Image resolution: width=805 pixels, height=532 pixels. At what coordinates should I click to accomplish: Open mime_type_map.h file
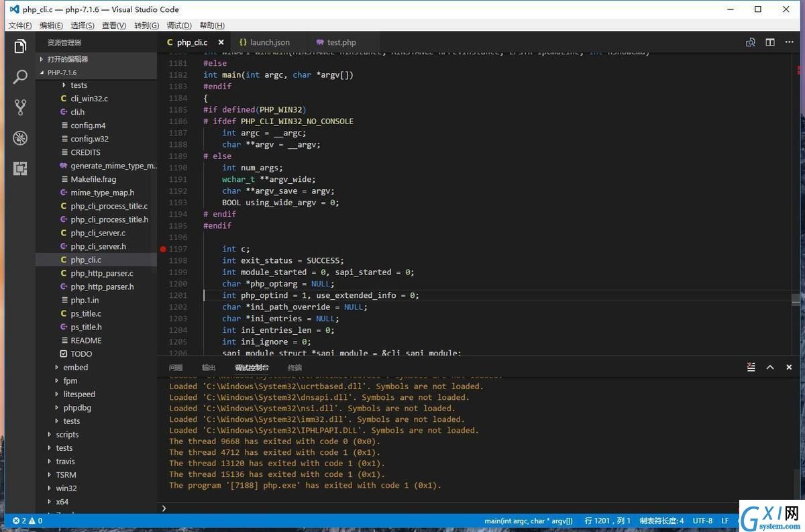click(96, 193)
